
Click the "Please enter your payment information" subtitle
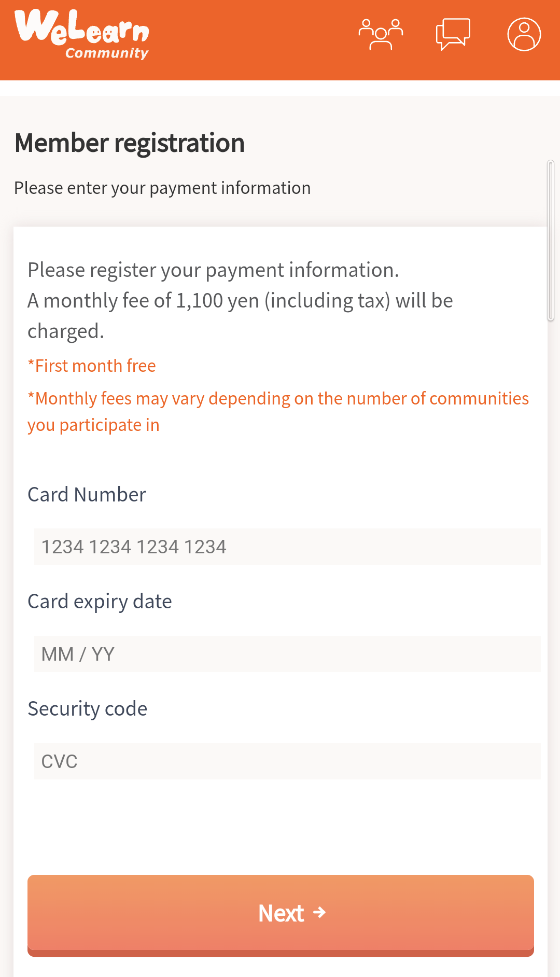click(162, 188)
